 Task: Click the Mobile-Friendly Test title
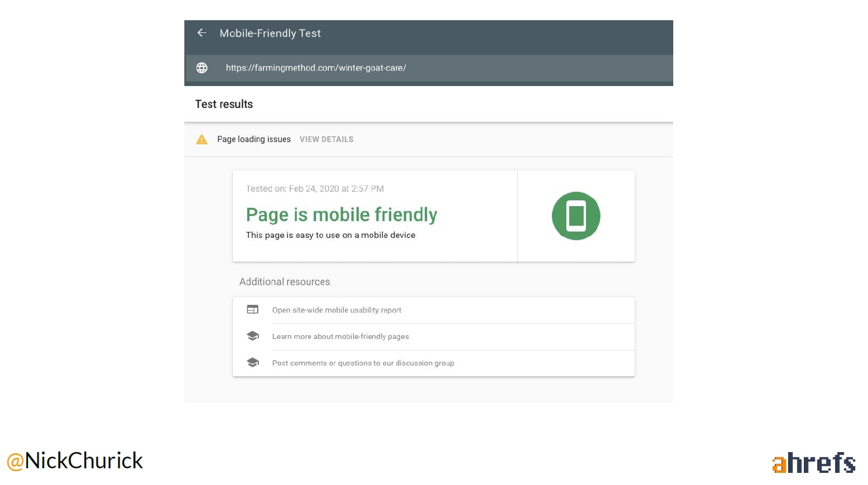tap(270, 33)
